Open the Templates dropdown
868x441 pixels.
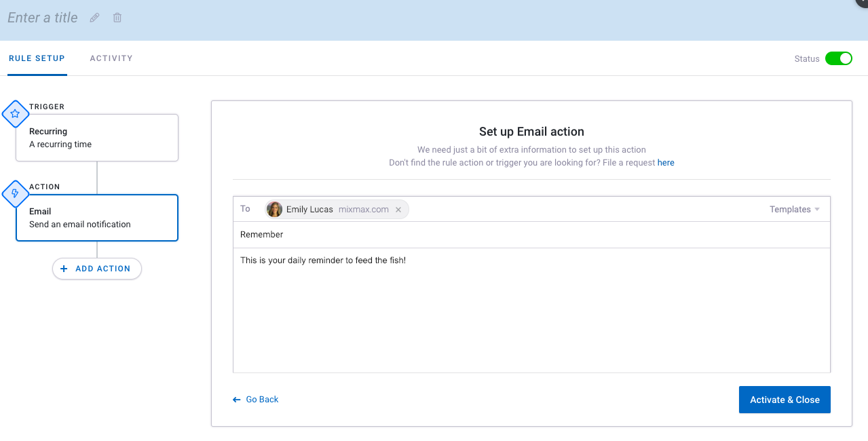tap(794, 210)
